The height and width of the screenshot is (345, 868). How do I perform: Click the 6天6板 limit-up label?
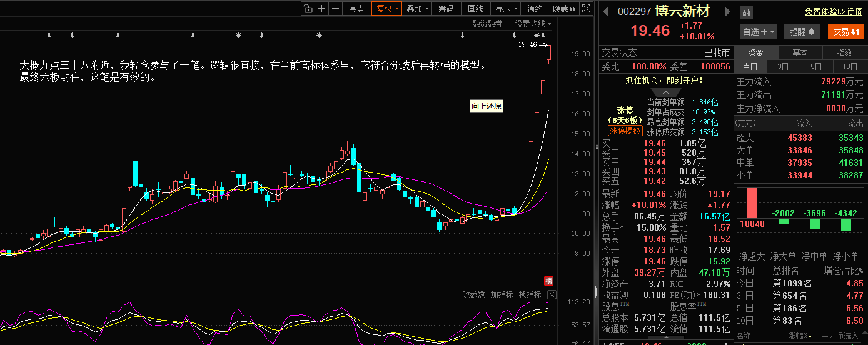(625, 120)
